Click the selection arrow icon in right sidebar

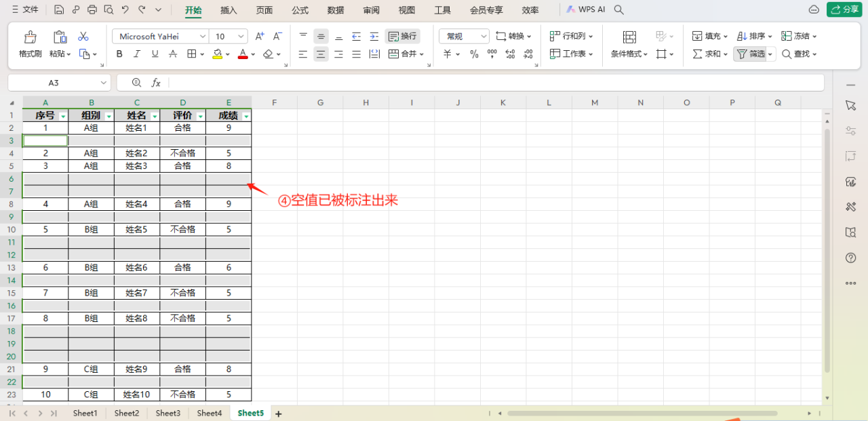coord(851,106)
